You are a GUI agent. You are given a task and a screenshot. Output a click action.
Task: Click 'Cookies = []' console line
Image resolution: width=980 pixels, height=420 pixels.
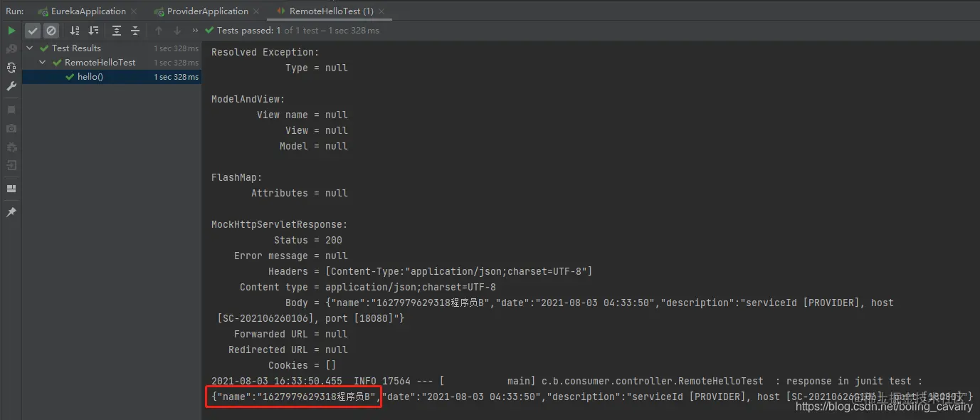coord(302,365)
